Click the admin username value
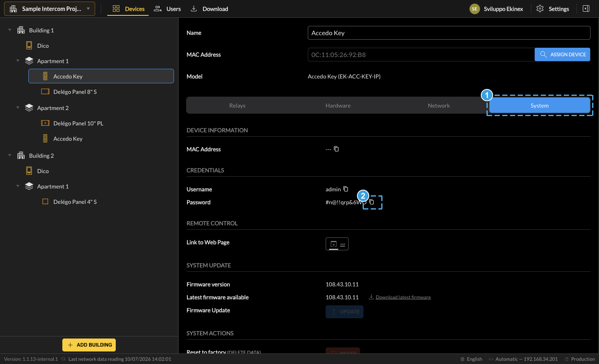The height and width of the screenshot is (364, 599). pyautogui.click(x=333, y=189)
